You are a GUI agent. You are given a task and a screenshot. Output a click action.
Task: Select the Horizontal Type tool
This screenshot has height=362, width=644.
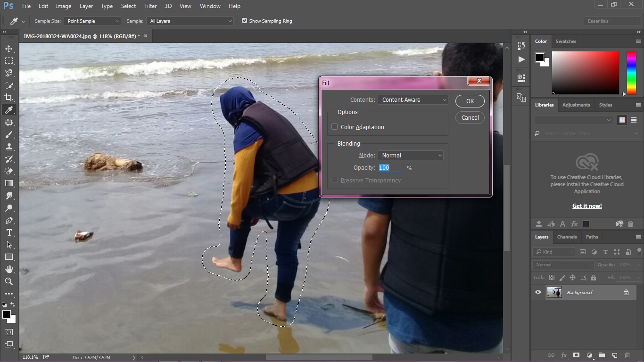[9, 232]
